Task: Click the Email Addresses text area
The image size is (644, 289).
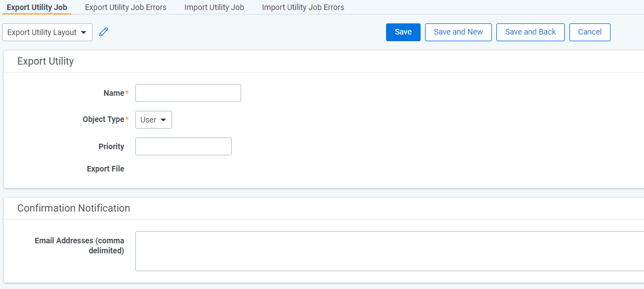Action: (x=390, y=251)
